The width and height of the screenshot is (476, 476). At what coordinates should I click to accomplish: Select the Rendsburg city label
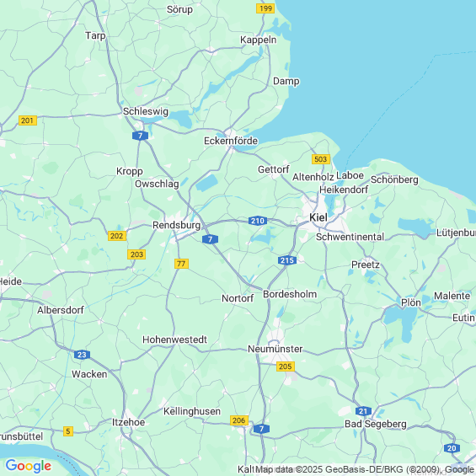pyautogui.click(x=176, y=225)
